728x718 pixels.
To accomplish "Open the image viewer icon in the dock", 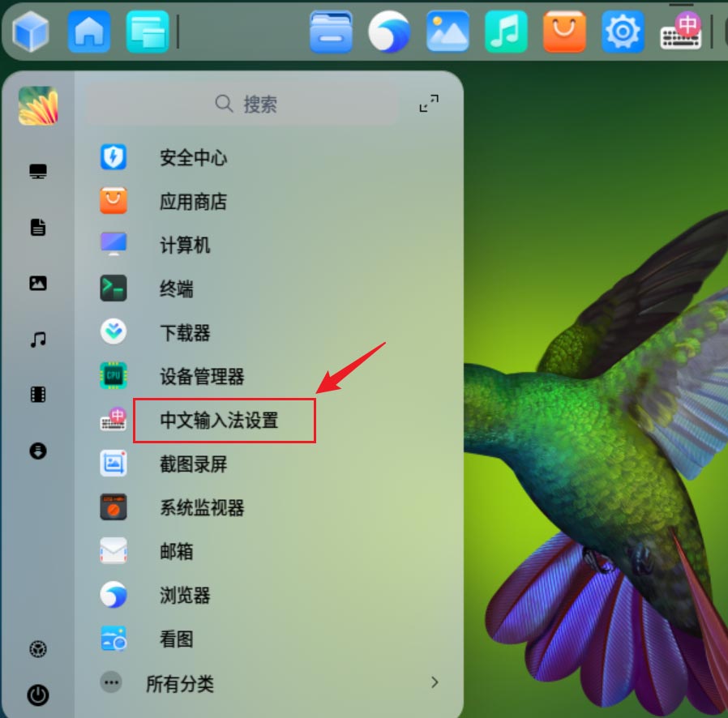I will pyautogui.click(x=448, y=32).
